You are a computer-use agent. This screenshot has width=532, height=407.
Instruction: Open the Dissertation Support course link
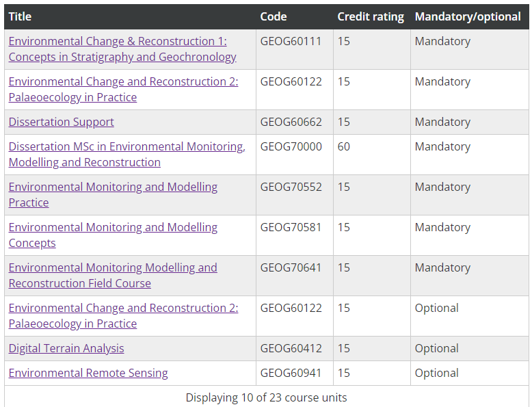61,122
